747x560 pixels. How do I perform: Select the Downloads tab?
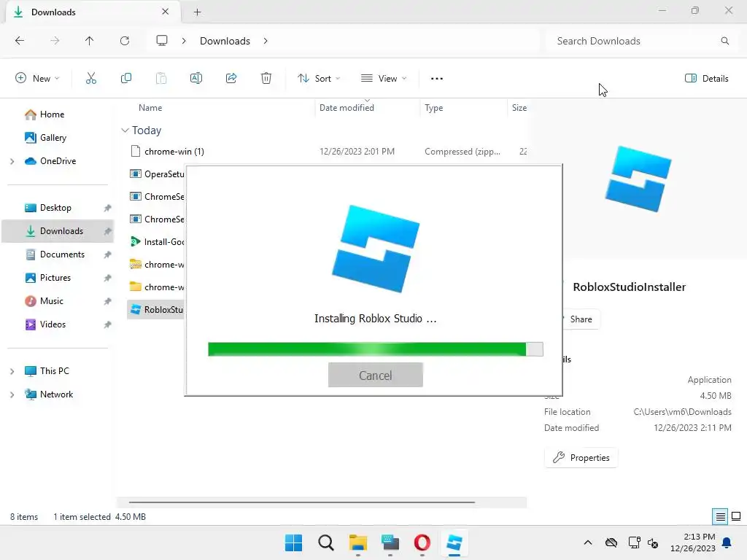[x=93, y=12]
